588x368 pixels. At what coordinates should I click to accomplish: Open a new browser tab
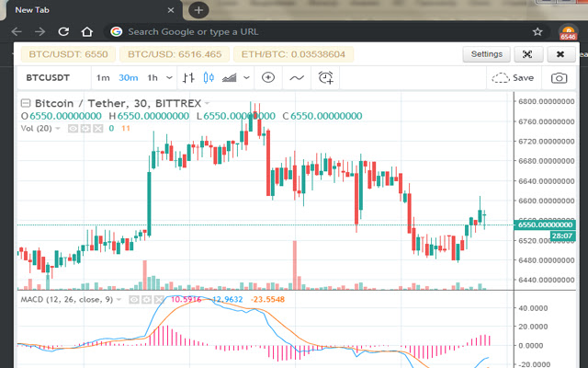tap(198, 10)
